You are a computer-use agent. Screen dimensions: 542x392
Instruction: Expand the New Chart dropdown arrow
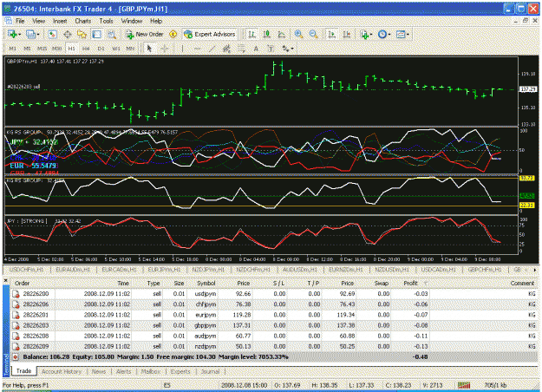pos(20,35)
